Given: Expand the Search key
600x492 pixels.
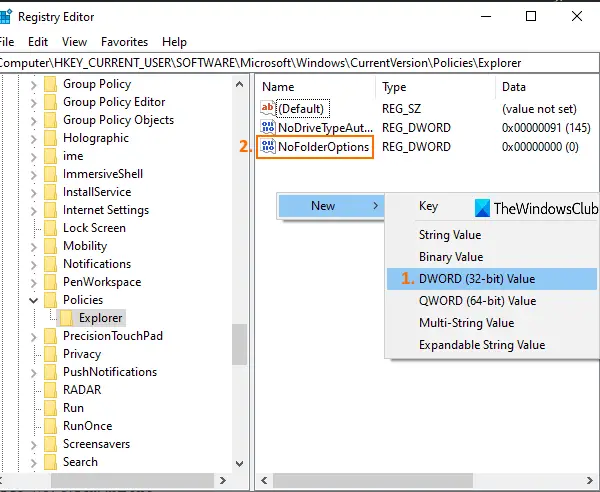Looking at the screenshot, I should click(34, 462).
